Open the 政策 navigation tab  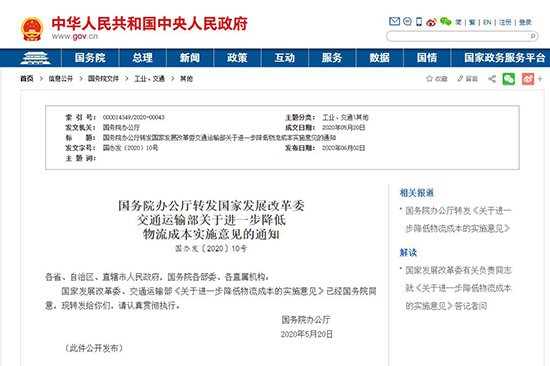[x=237, y=58]
